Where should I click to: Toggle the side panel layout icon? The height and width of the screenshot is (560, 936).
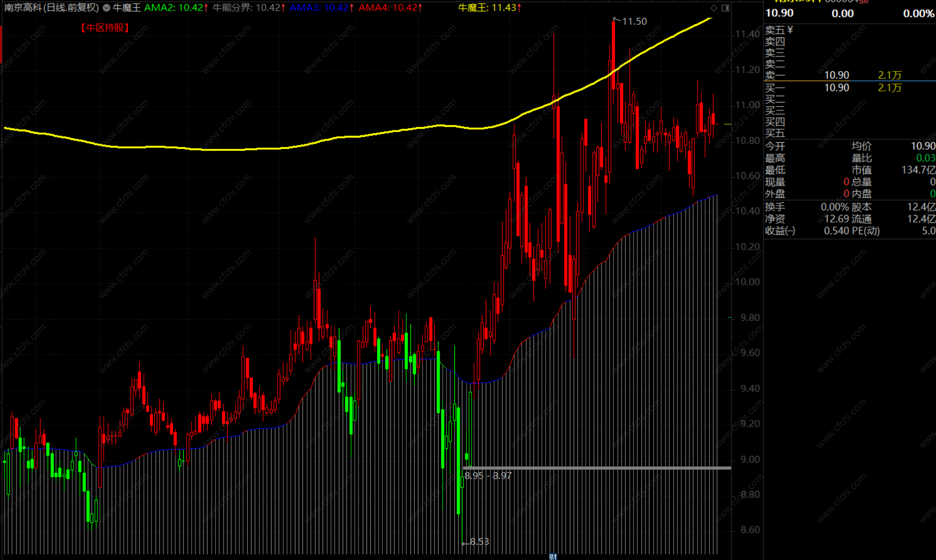pos(726,8)
